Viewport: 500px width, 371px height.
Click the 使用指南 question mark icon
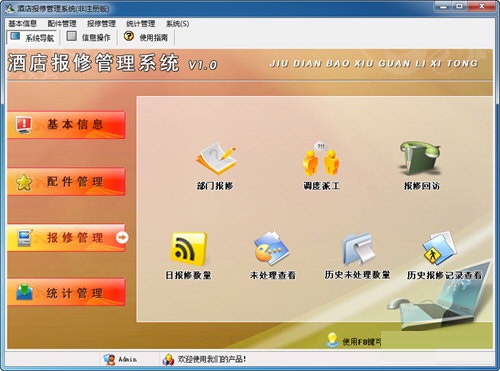pyautogui.click(x=129, y=36)
